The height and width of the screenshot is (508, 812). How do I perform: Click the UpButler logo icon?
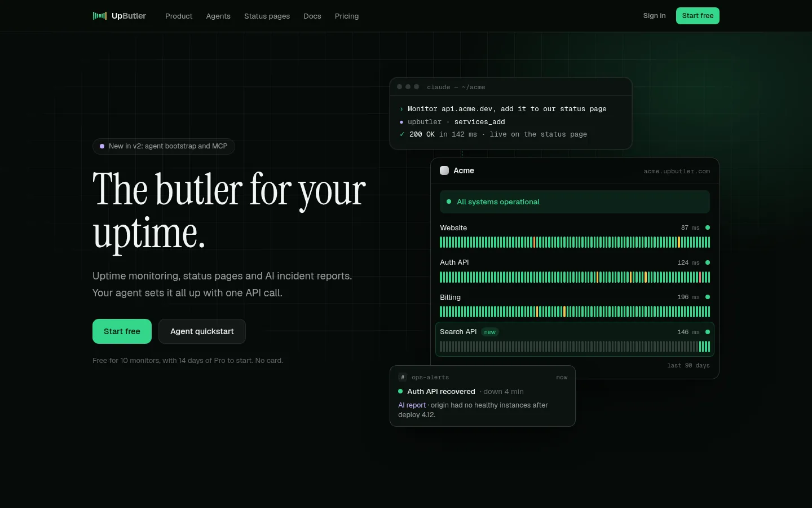pyautogui.click(x=100, y=16)
